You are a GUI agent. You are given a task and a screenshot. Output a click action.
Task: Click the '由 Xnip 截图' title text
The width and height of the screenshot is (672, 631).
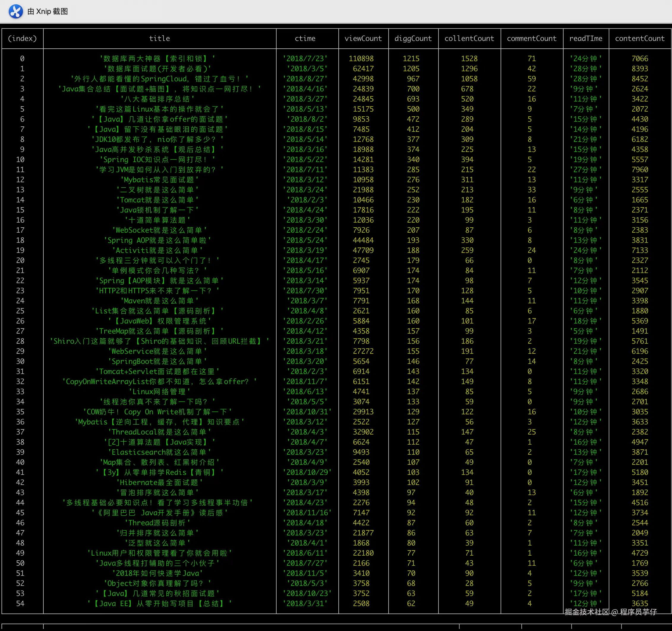pos(48,12)
